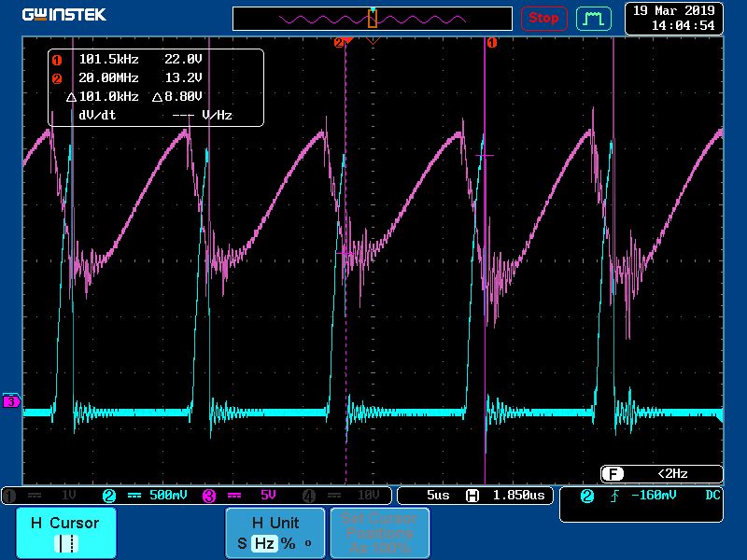Screen dimensions: 747x560
Task: Click the dashed magenta cursor 2 line
Action: click(x=345, y=261)
